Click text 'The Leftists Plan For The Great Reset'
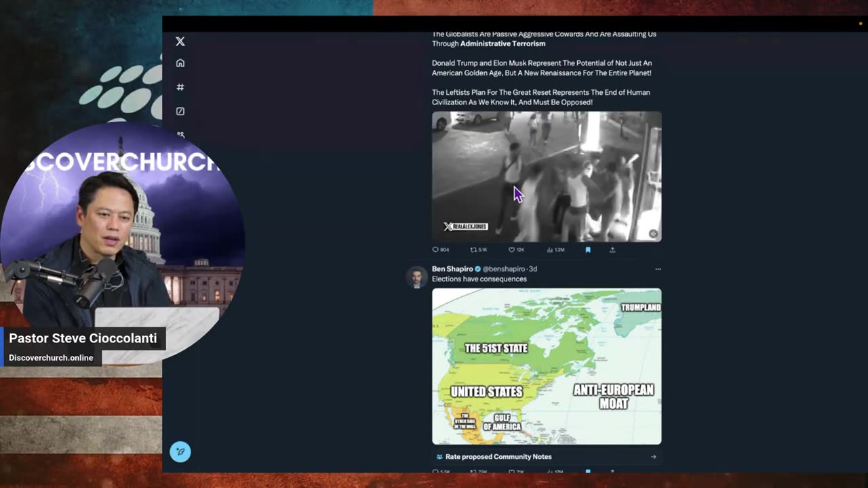The image size is (868, 488). pos(497,92)
